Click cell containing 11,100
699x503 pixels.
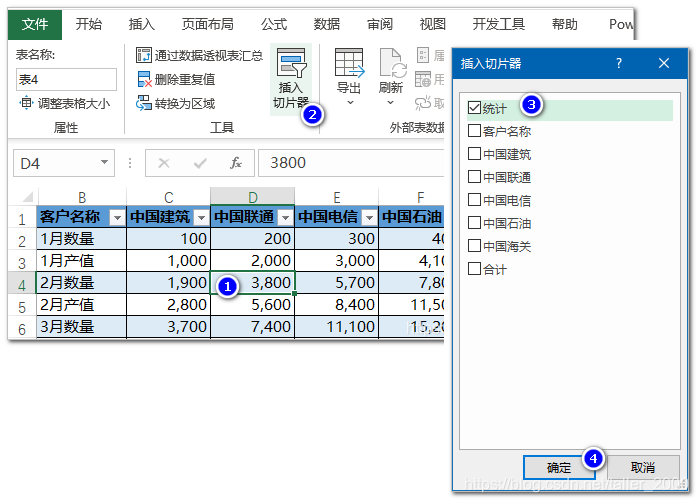(x=337, y=327)
